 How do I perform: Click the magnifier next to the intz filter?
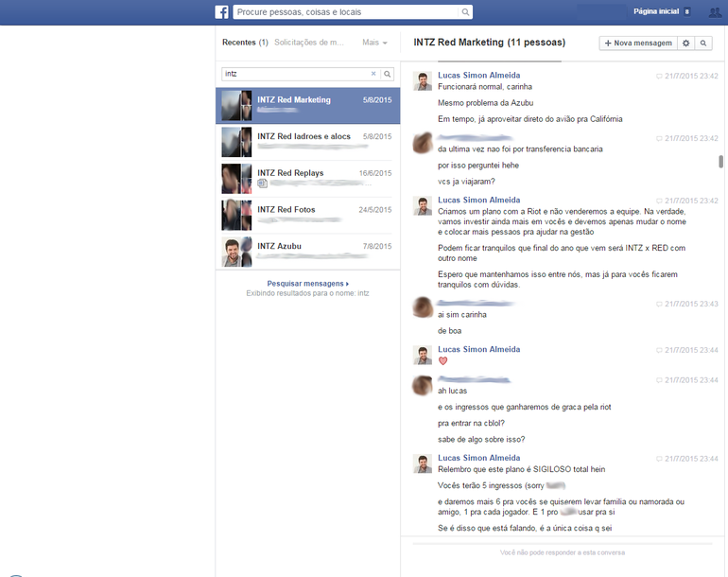point(388,74)
